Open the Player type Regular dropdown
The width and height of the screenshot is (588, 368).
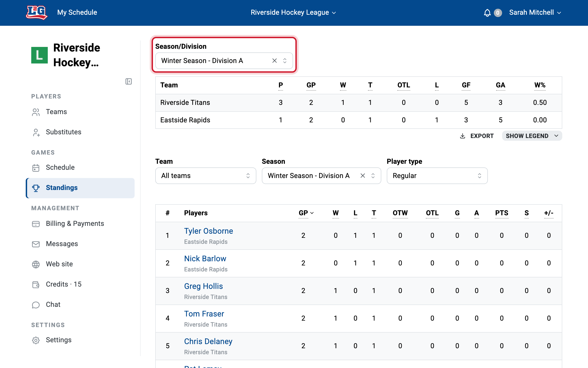click(x=437, y=175)
